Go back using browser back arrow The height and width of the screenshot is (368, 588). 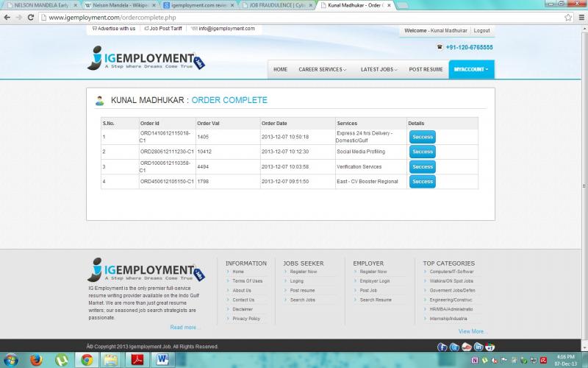coord(7,17)
